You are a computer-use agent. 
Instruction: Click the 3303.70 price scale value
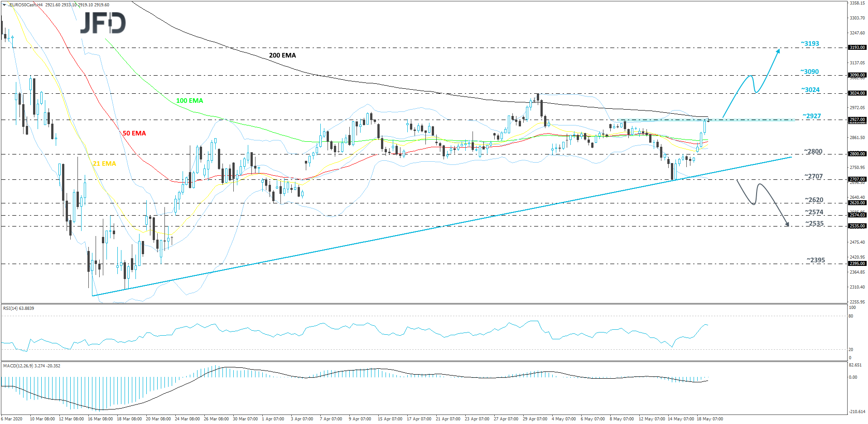pos(858,18)
